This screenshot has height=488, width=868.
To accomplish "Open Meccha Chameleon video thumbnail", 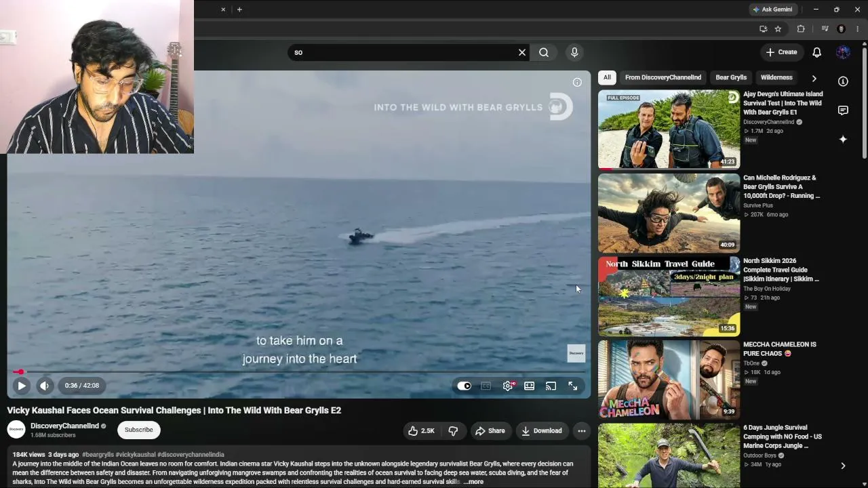I will (669, 380).
